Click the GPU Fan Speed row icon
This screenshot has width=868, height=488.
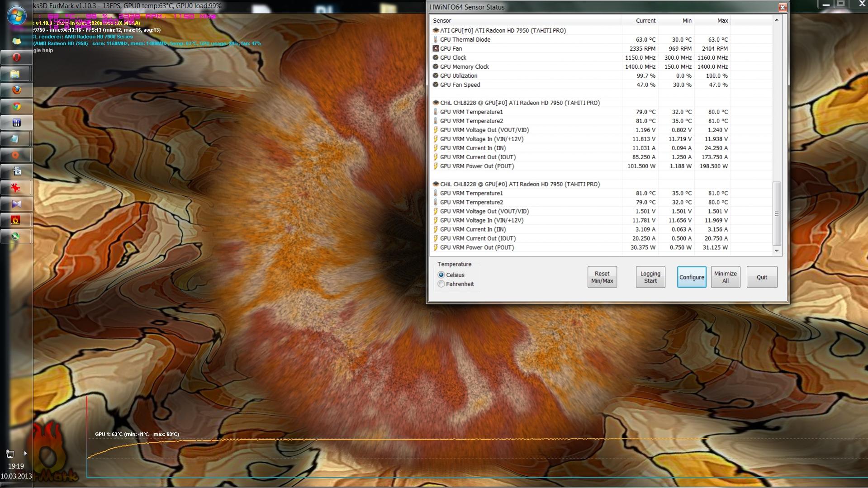436,85
